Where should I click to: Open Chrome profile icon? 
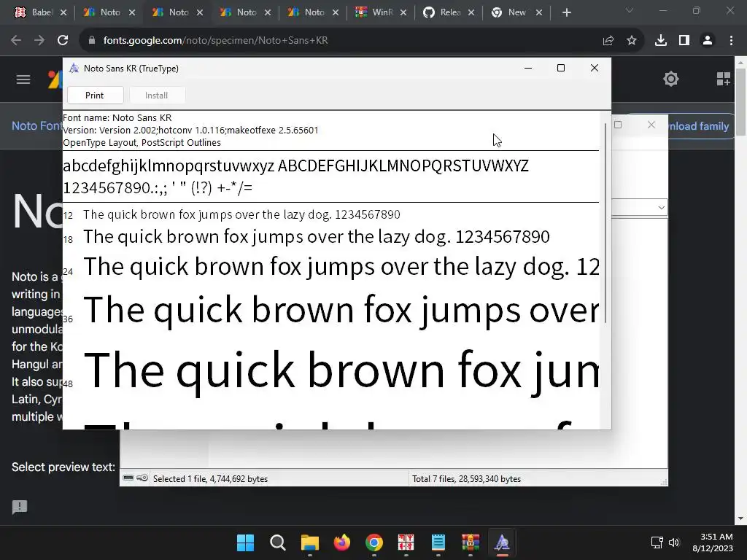pyautogui.click(x=708, y=41)
